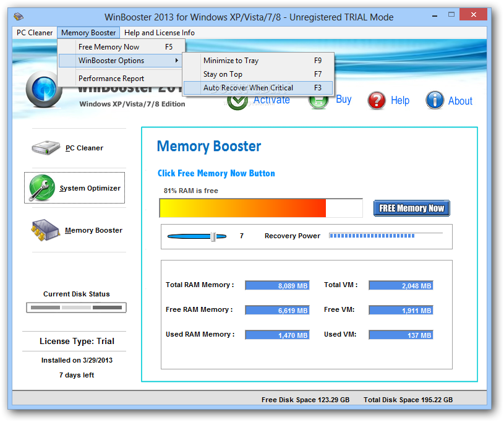The width and height of the screenshot is (504, 422).
Task: Open the PC Cleaner menu
Action: click(35, 33)
